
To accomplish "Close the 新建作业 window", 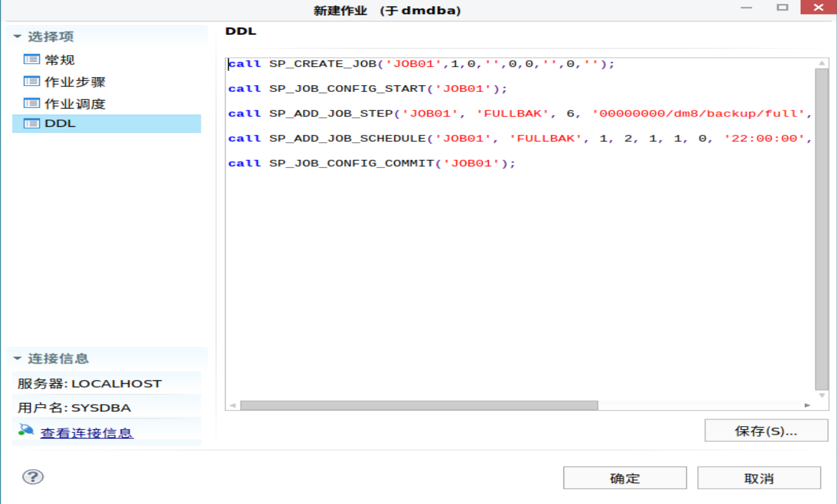I will (x=818, y=8).
